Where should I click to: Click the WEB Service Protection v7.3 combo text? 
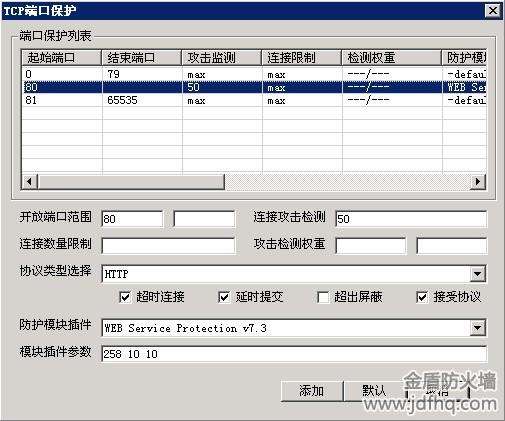tap(185, 328)
